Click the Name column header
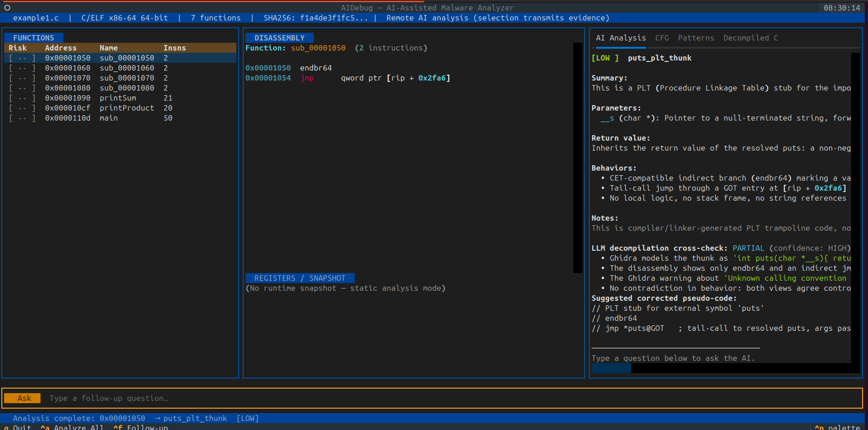This screenshot has height=430, width=868. [108, 48]
